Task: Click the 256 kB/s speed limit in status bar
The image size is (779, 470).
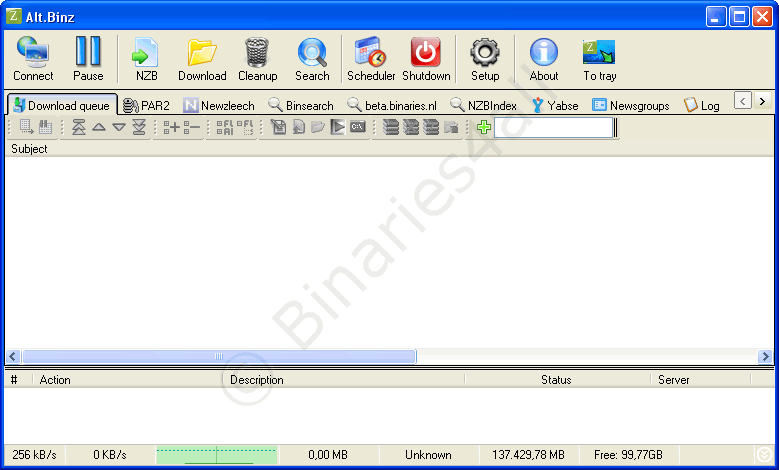Action: (x=34, y=455)
